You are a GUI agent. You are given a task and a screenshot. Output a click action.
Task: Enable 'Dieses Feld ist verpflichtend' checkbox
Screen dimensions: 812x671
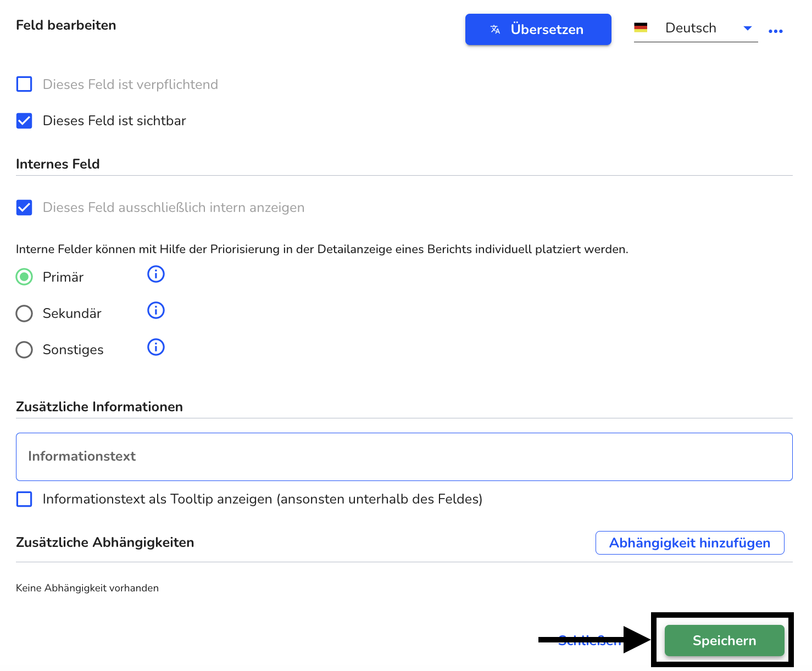(24, 84)
